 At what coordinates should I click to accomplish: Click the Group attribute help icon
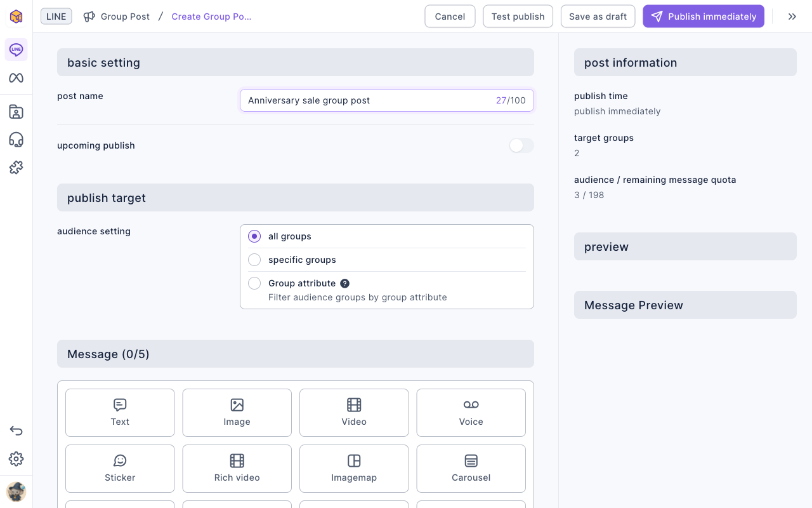coord(344,283)
